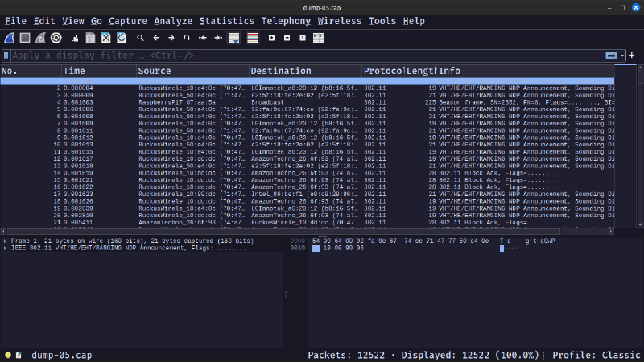Open the Capture menu
Screen dimensions: 644x362
(128, 21)
